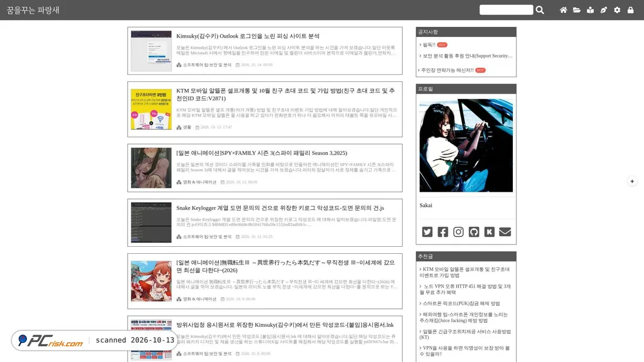Click the 프로필 section header

(466, 89)
